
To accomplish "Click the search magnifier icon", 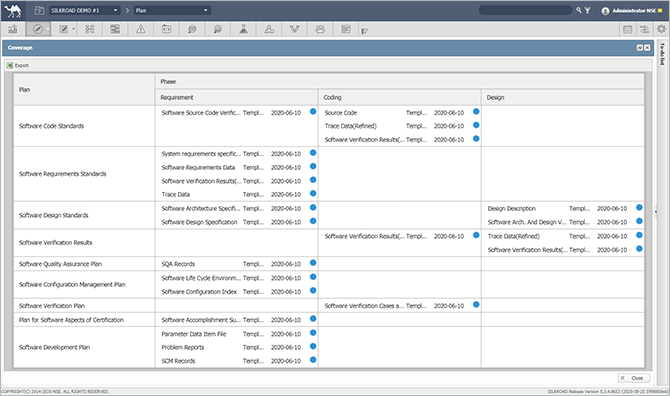I will pyautogui.click(x=579, y=10).
